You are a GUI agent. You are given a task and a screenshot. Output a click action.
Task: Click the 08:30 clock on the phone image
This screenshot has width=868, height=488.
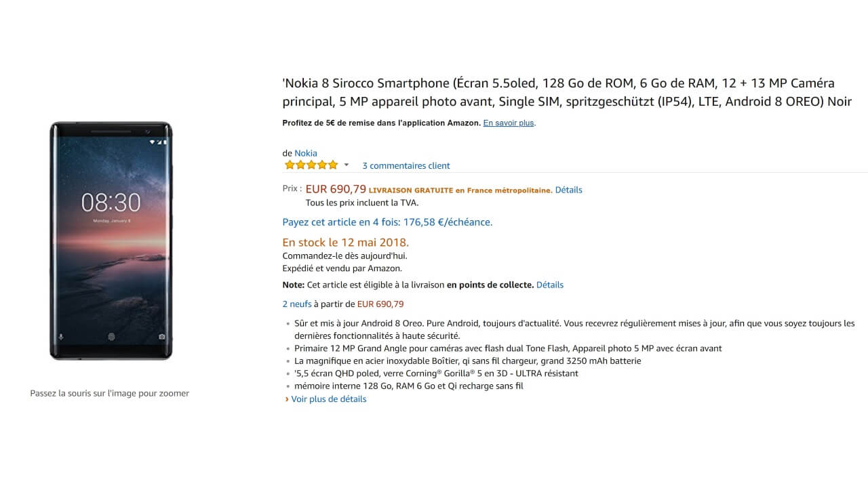[x=111, y=202]
